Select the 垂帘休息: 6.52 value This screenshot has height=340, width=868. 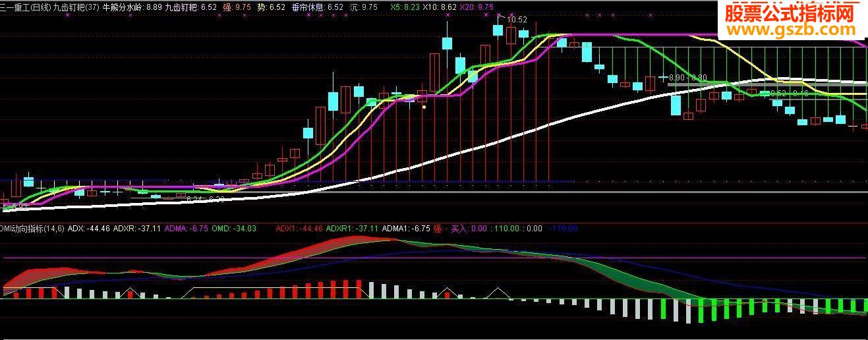click(x=317, y=6)
